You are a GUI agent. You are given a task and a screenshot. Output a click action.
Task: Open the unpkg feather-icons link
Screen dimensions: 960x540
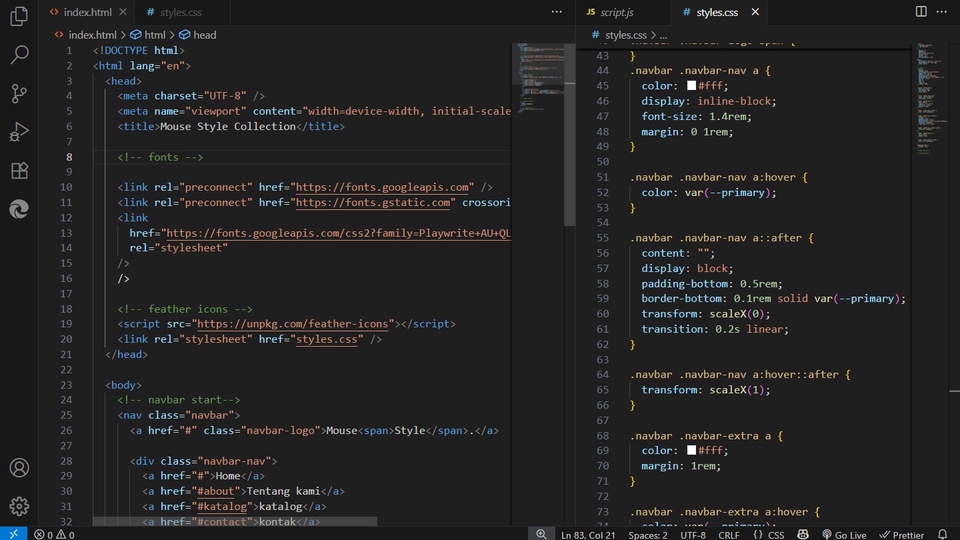point(293,324)
